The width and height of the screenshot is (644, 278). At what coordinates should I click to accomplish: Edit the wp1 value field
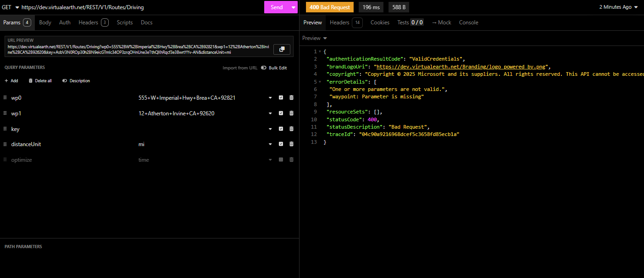coord(202,113)
